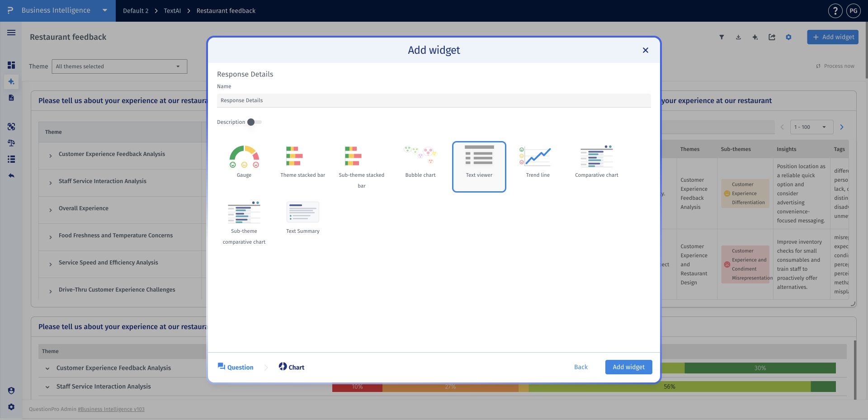Select the Bubble chart widget type
Image resolution: width=868 pixels, height=420 pixels.
click(x=420, y=162)
